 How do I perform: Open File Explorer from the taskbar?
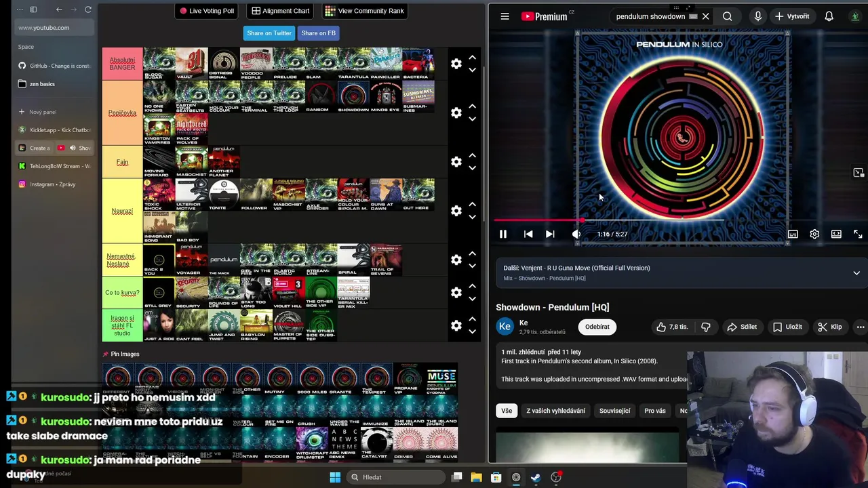pos(476,477)
